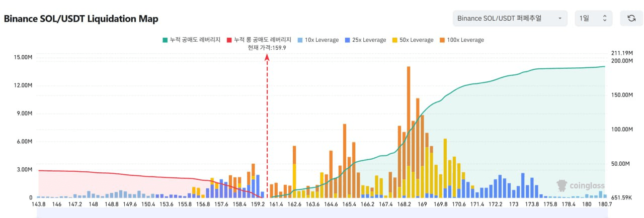
Task: Toggle the 50x Leverage legend series
Action: (x=413, y=40)
